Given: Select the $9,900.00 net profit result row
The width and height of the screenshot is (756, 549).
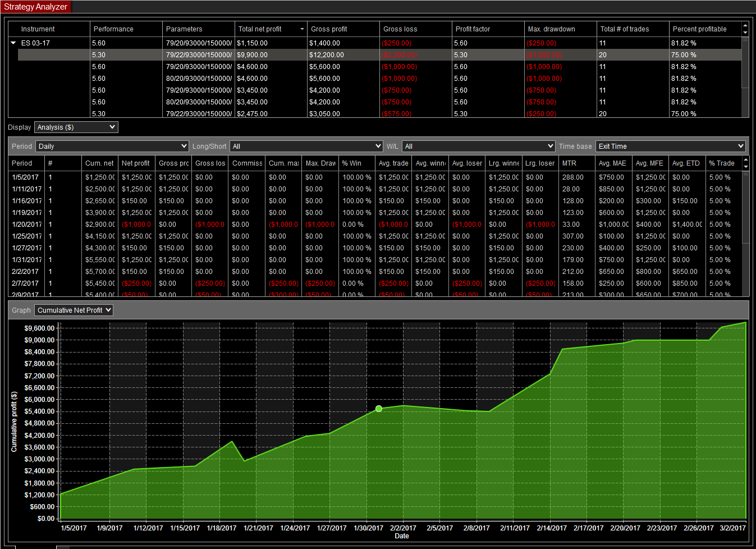Looking at the screenshot, I should [x=379, y=55].
